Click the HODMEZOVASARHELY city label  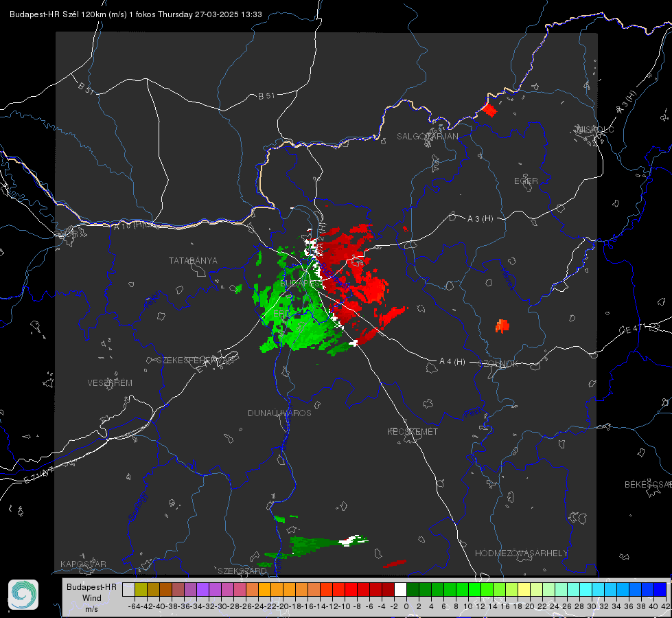click(x=521, y=553)
